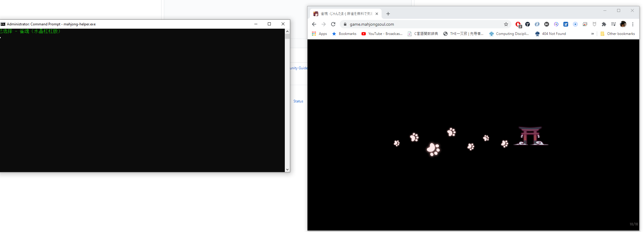This screenshot has width=644, height=232.
Task: View site lock information icon
Action: [345, 24]
